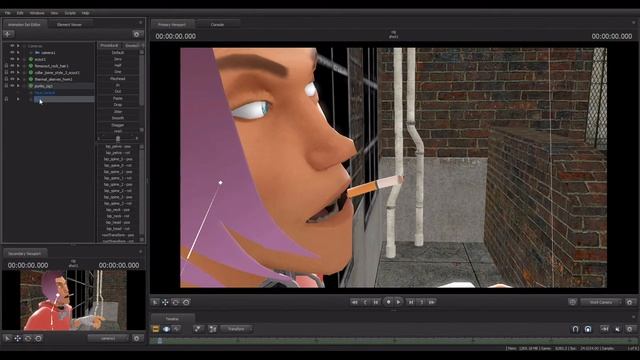The height and width of the screenshot is (360, 640).
Task: Select the bip_pelvis - pos control
Action: tap(118, 147)
